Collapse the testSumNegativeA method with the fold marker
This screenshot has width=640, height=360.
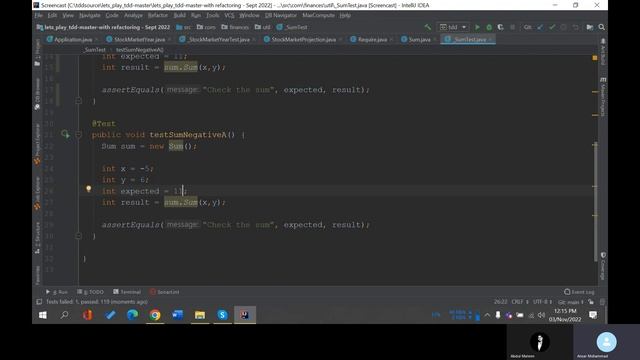pyautogui.click(x=78, y=134)
